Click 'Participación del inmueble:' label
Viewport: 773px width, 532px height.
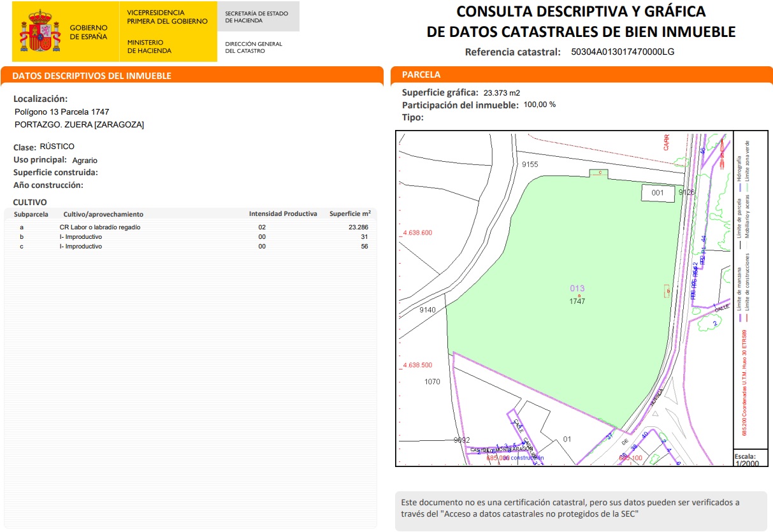pos(460,105)
